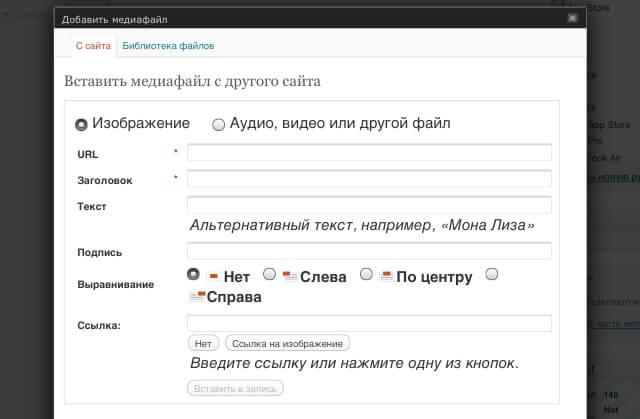Select the Слева alignment radio button
640x419 pixels.
(269, 274)
